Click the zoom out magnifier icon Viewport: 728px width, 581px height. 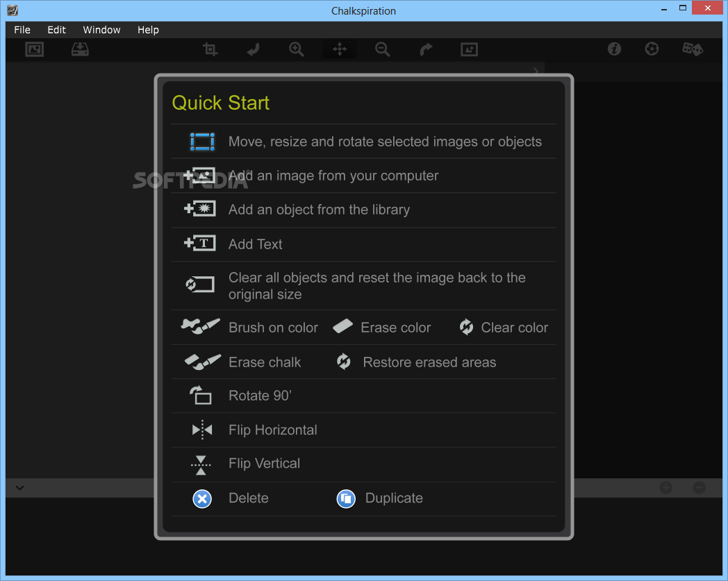click(382, 49)
